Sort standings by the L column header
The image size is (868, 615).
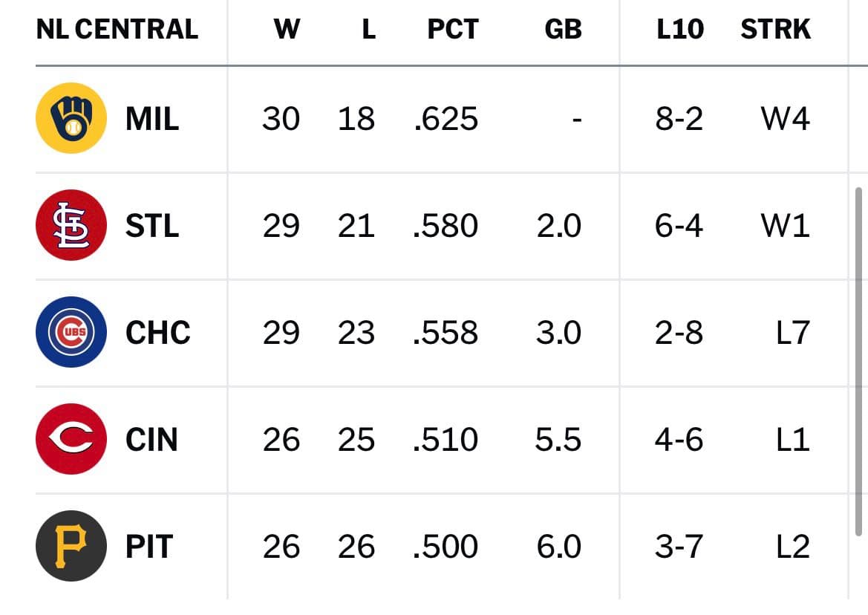coord(369,29)
